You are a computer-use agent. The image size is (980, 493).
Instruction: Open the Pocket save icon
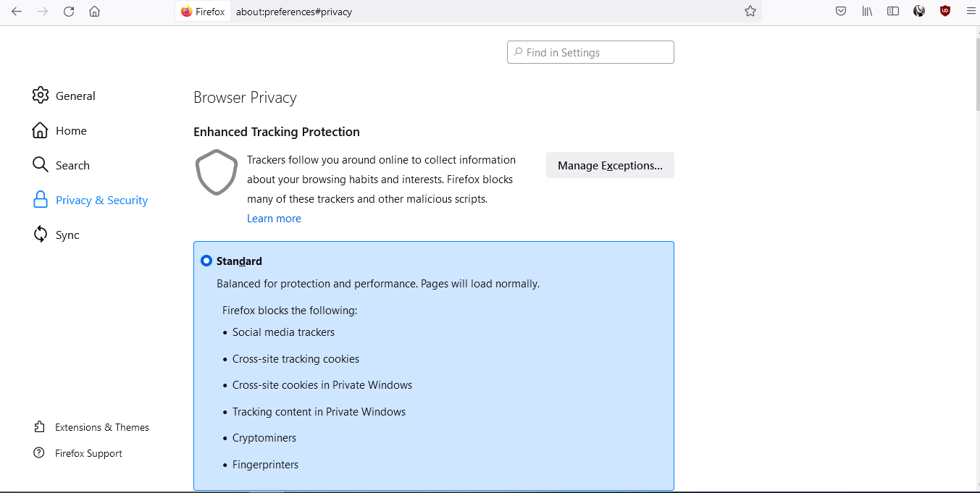tap(841, 12)
